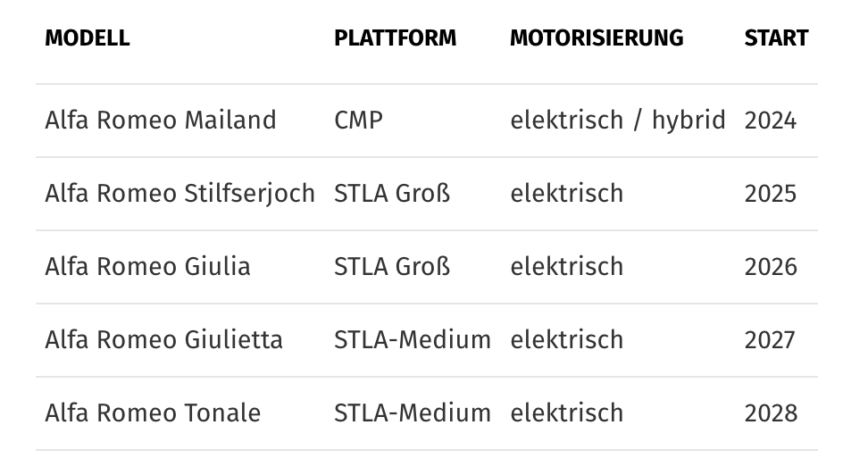868x475 pixels.
Task: Click the MODELL column header
Action: coord(87,38)
